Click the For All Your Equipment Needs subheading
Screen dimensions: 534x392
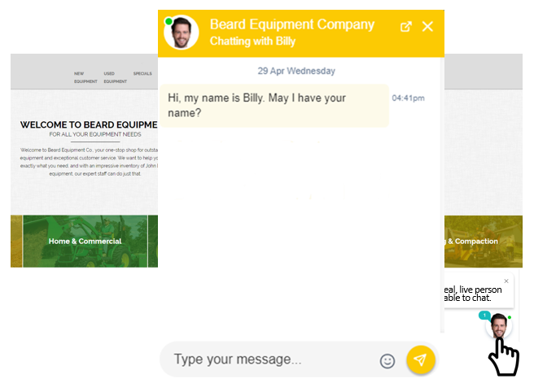(x=95, y=134)
